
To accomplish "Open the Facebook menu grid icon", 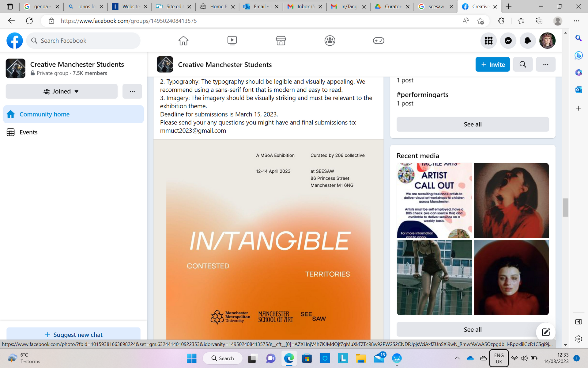I will coord(488,40).
